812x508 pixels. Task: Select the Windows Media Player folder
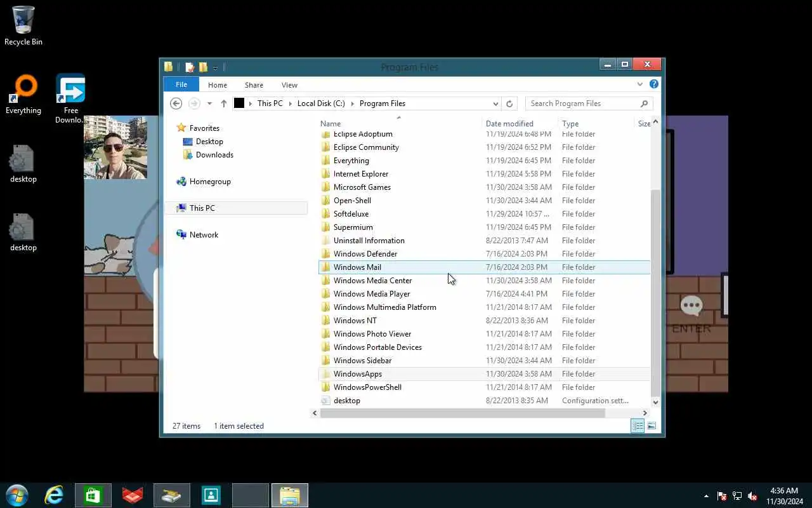(x=372, y=294)
